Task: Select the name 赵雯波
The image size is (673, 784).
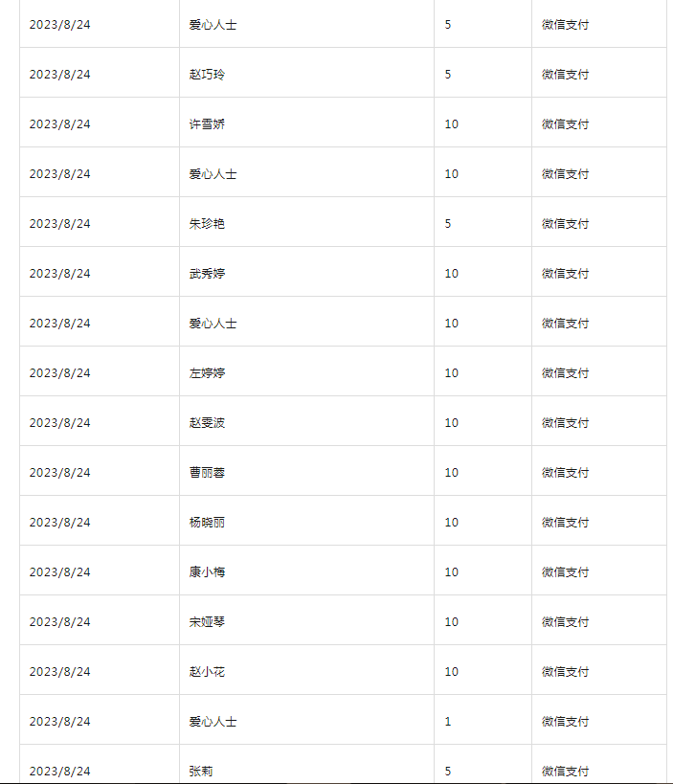Action: (x=207, y=423)
